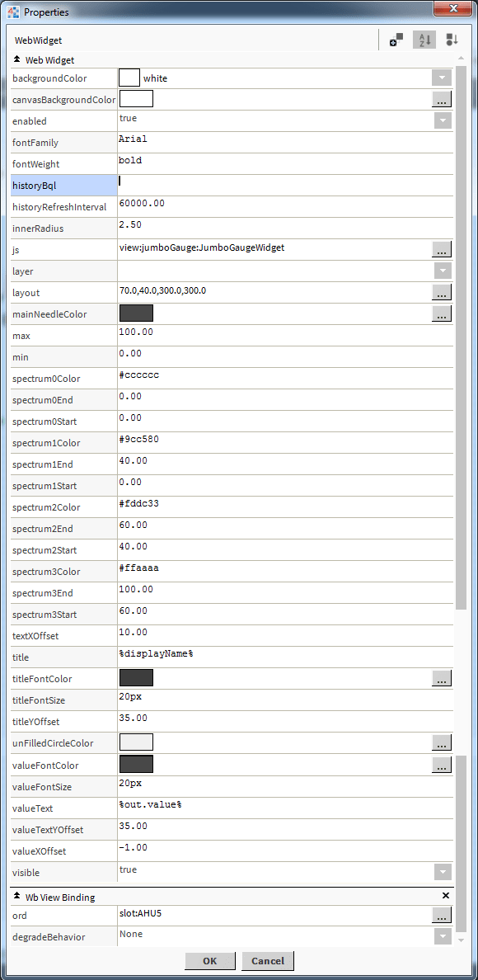Screen dimensions: 478x980
Task: Open valueFontColor ellipsis color chooser
Action: 442,764
